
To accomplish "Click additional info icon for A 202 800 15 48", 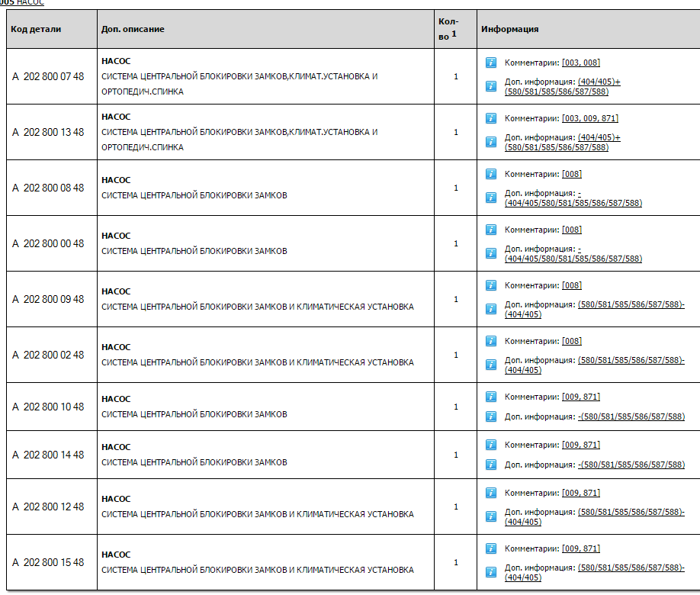I will point(490,572).
